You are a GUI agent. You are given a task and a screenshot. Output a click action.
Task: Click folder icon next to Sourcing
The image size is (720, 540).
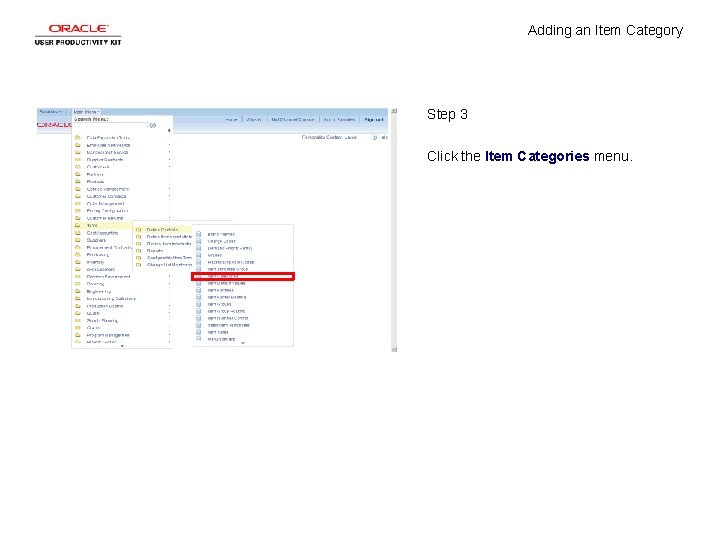pos(78,284)
